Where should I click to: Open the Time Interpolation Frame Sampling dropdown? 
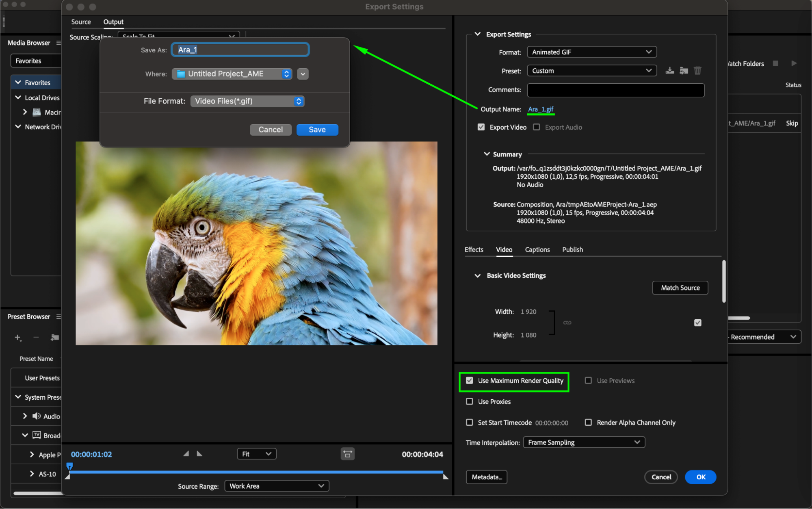pyautogui.click(x=584, y=442)
